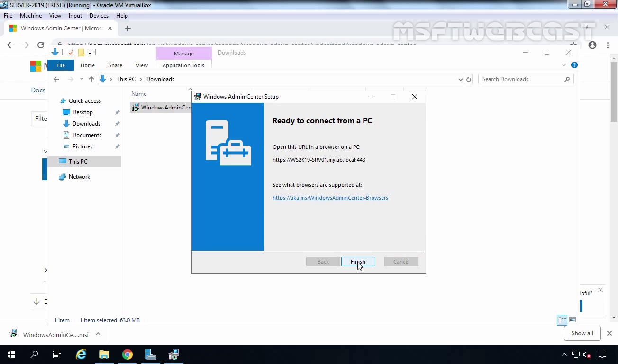Open File Explorer taskbar icon
The width and height of the screenshot is (618, 364).
(x=104, y=355)
